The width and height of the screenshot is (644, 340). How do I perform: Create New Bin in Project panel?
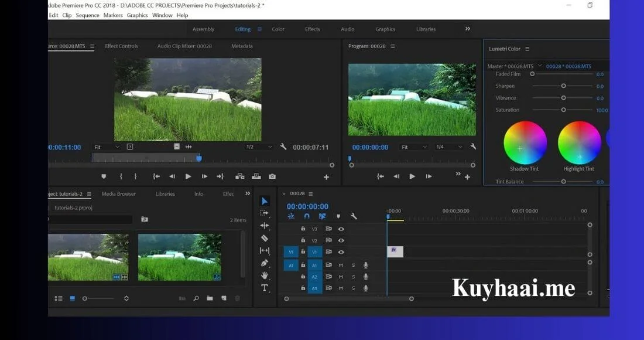(210, 298)
